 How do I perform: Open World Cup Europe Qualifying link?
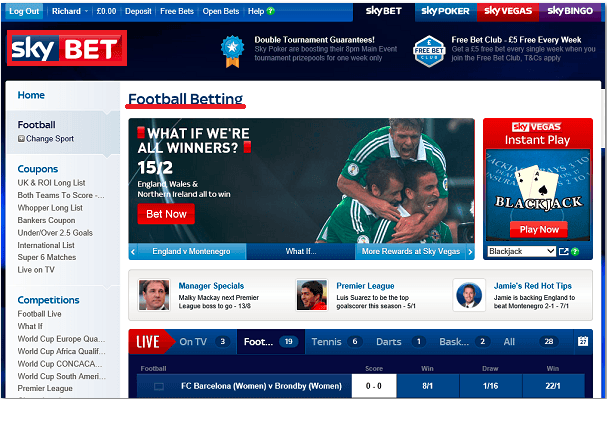[x=61, y=339]
